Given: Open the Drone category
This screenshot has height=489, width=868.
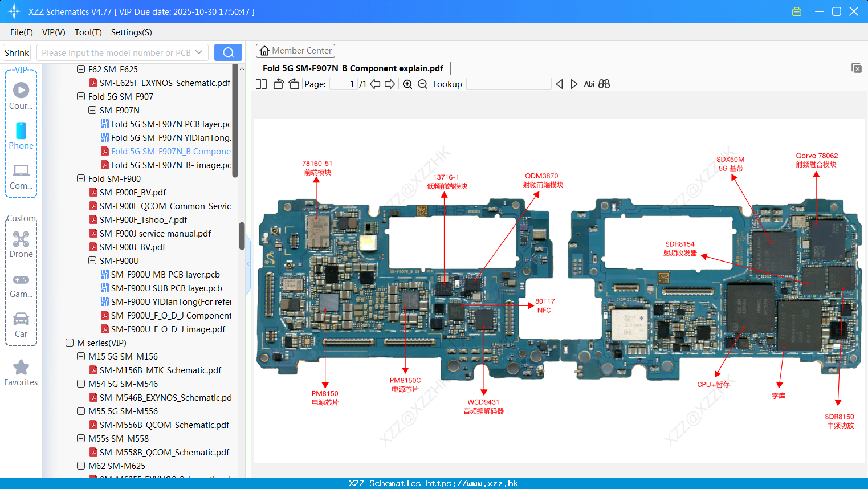Looking at the screenshot, I should tap(21, 244).
